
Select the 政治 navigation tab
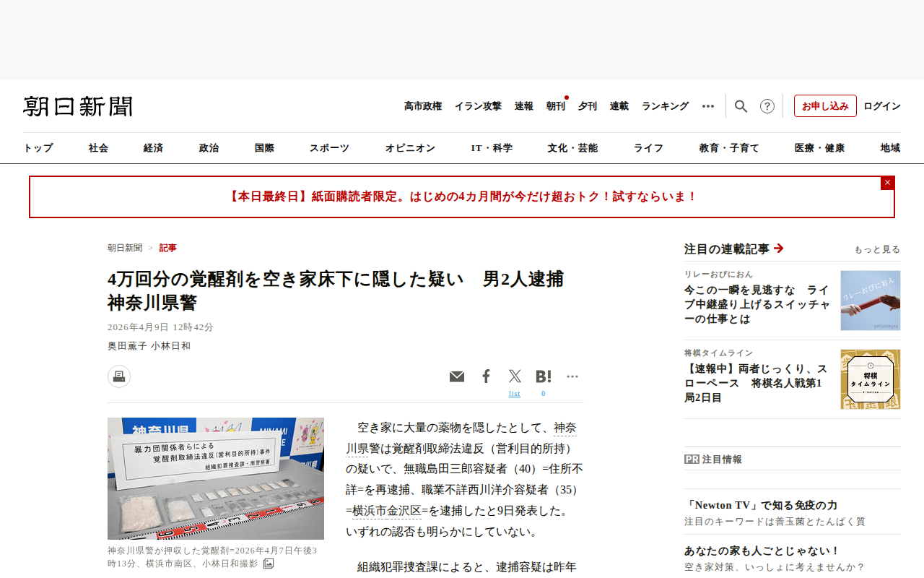[209, 148]
